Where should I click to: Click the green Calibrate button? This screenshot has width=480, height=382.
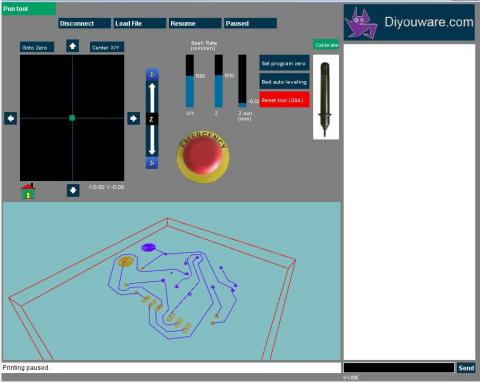pyautogui.click(x=326, y=45)
